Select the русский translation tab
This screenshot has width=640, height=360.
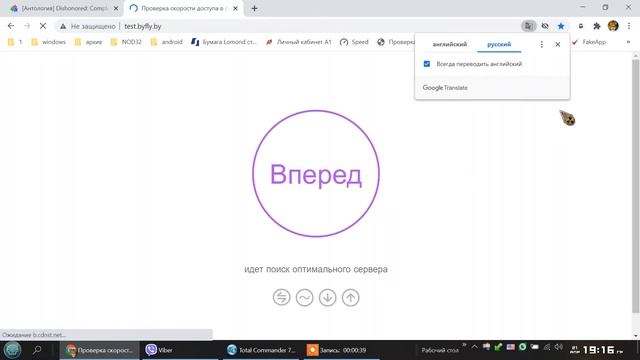[x=499, y=44]
